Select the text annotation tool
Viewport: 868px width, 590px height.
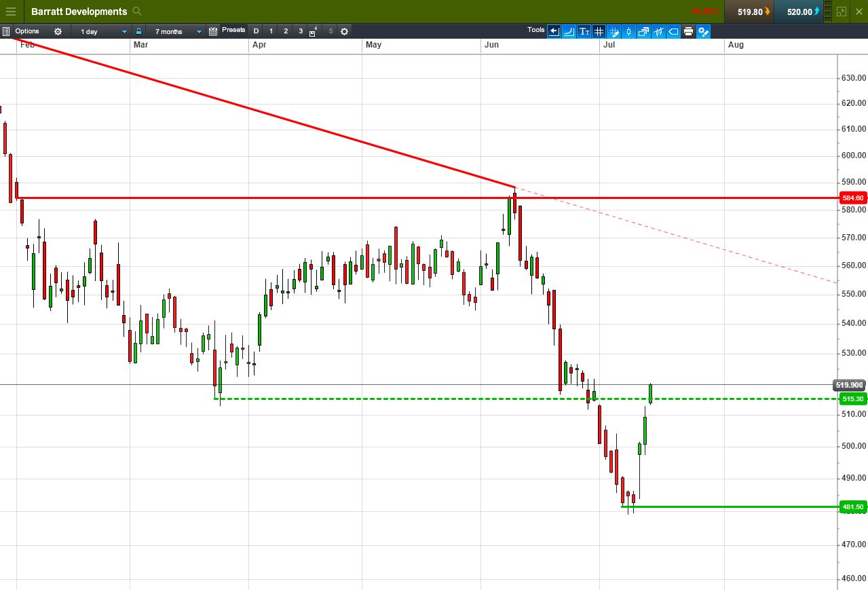pos(584,31)
